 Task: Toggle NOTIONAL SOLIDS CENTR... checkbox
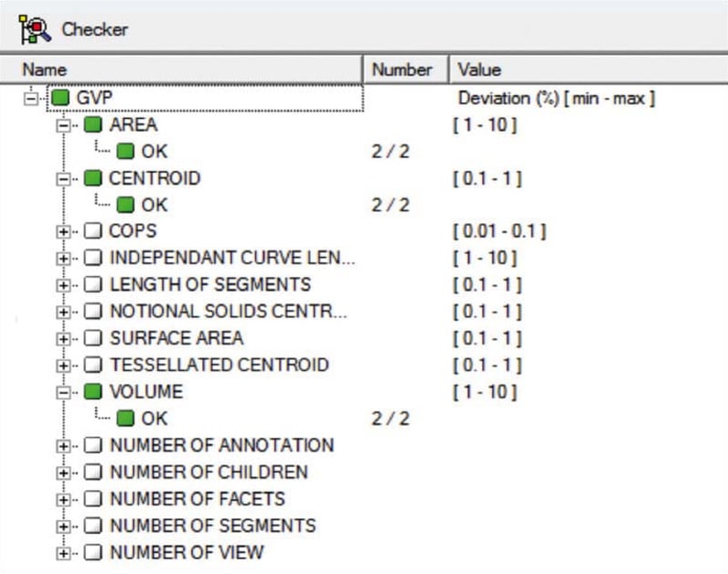click(x=93, y=312)
